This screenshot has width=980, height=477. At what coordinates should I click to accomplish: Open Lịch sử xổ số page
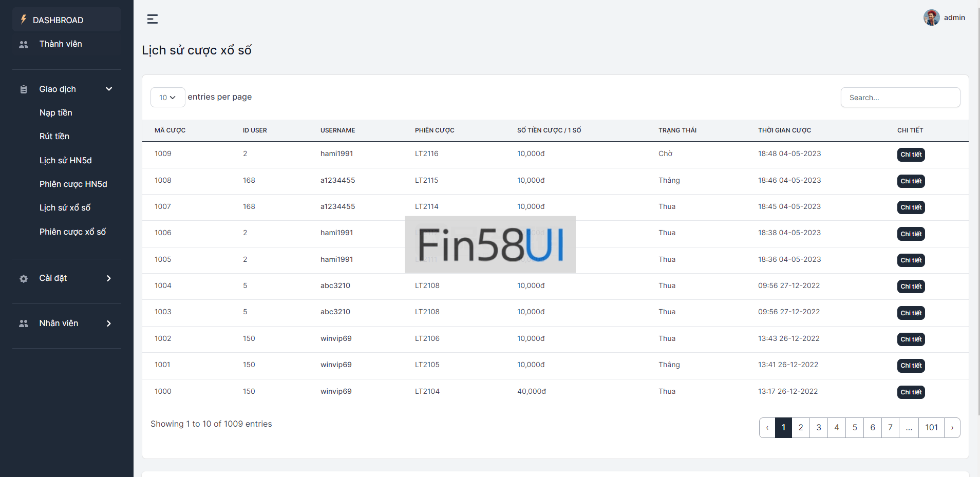click(65, 208)
